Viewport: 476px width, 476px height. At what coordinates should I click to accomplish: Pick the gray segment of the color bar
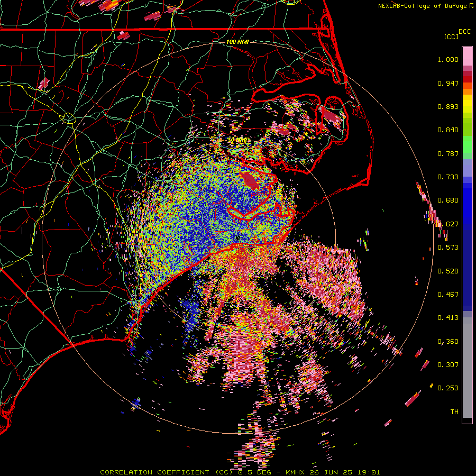[467, 367]
